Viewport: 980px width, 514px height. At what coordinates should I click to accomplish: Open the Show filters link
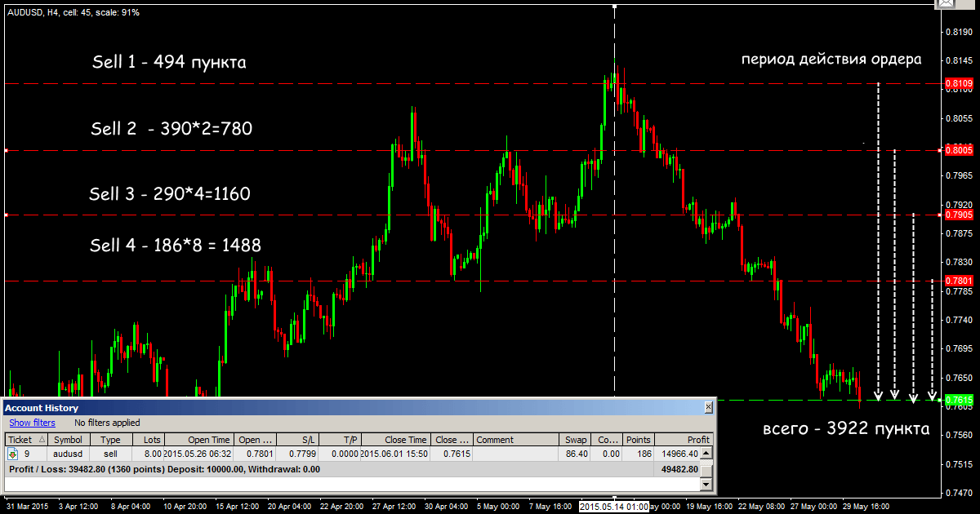coord(32,423)
